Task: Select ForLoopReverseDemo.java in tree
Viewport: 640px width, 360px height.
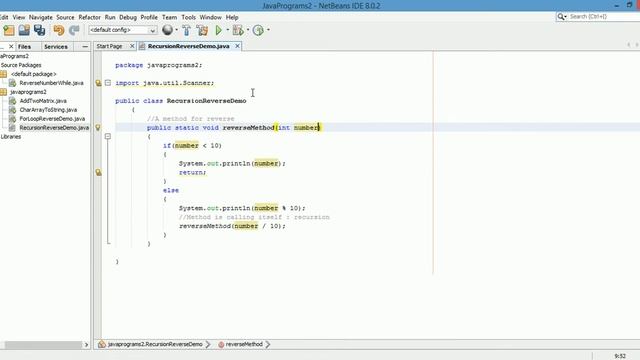Action: (52, 119)
